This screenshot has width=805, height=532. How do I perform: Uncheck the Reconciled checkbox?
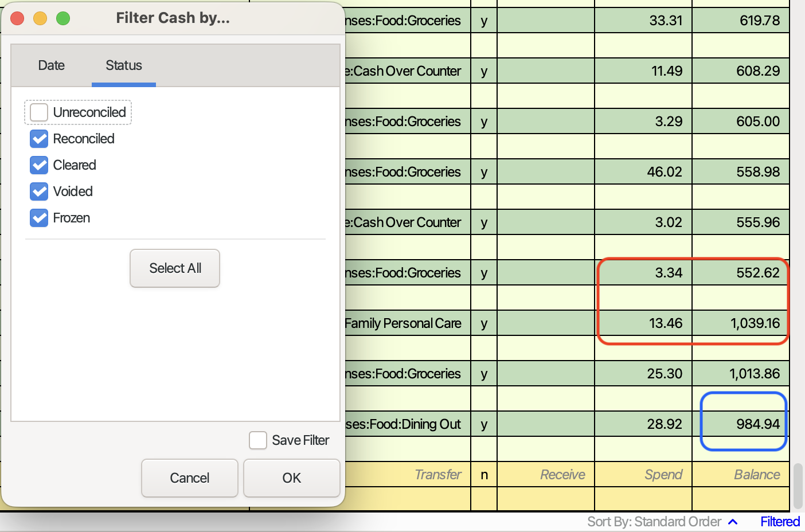[39, 139]
